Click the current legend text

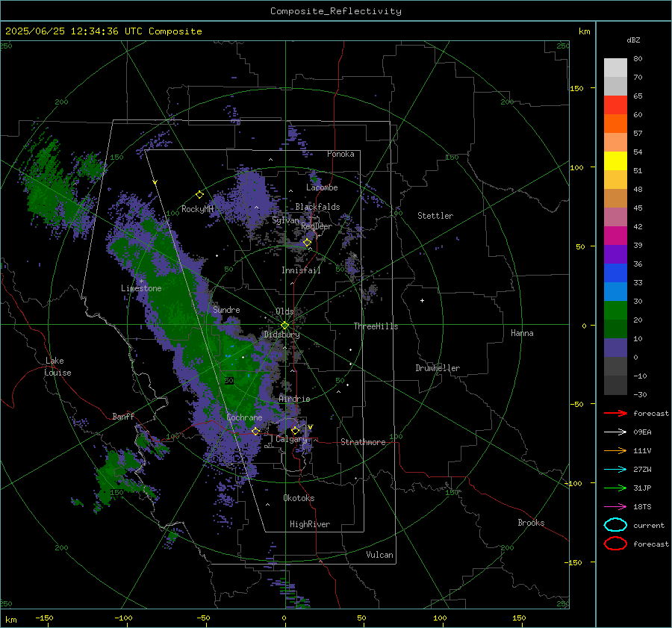[x=649, y=525]
